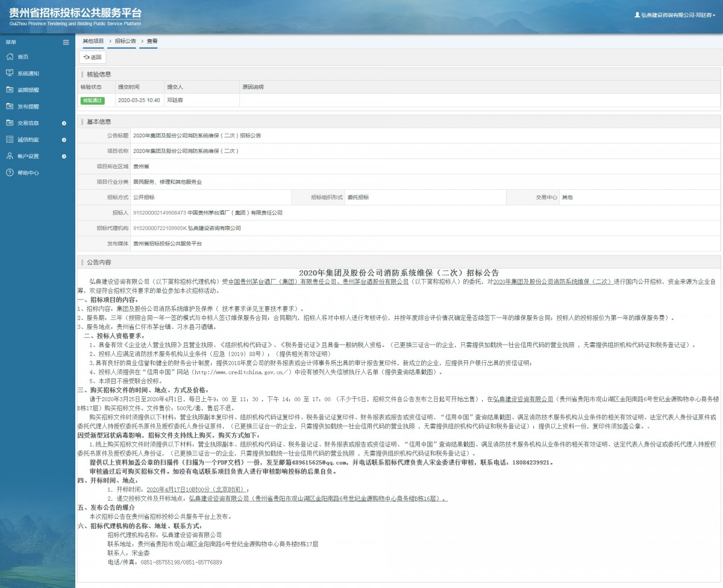Click the platform title 贵州省招标投标公共服务平台
The width and height of the screenshot is (723, 588).
click(x=76, y=14)
